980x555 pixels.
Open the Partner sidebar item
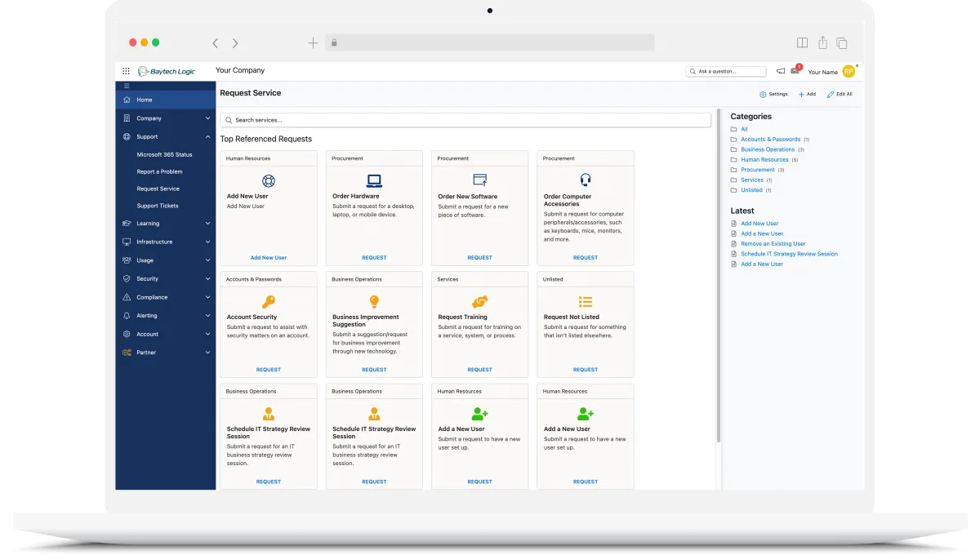coord(166,353)
